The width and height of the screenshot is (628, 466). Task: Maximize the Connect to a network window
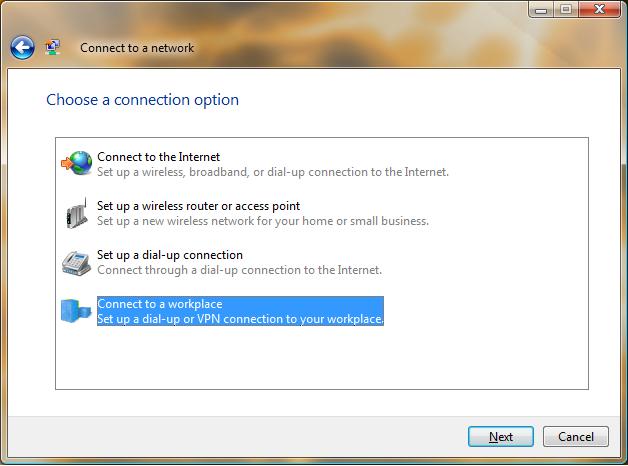point(566,9)
